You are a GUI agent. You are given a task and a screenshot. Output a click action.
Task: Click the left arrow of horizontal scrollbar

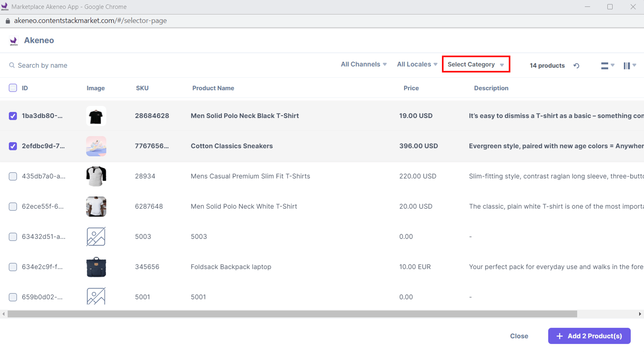pos(3,314)
